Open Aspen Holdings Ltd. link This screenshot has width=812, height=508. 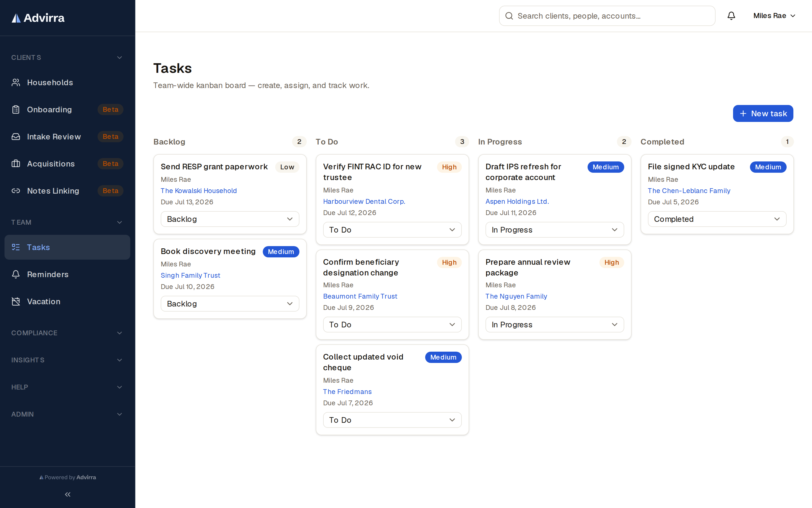click(x=517, y=202)
